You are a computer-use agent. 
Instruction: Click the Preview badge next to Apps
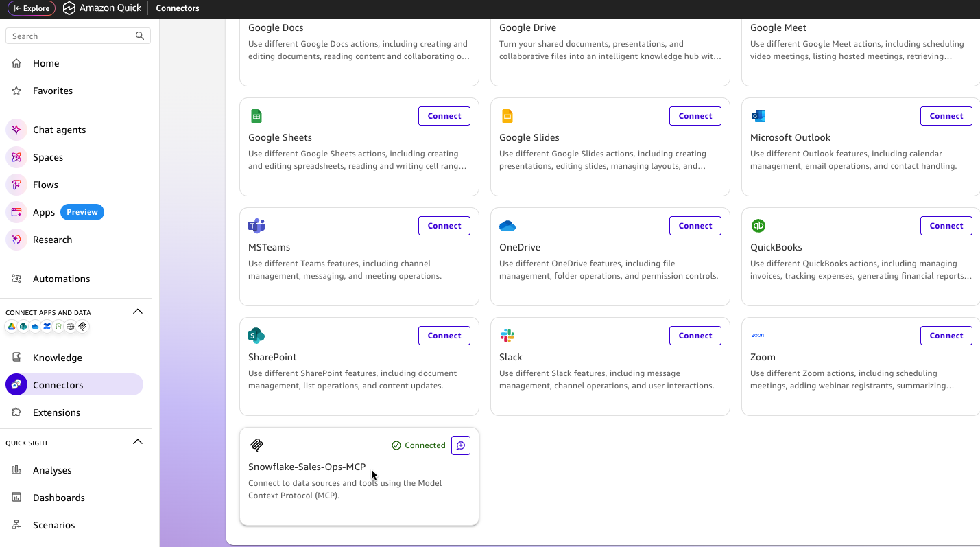click(x=82, y=212)
